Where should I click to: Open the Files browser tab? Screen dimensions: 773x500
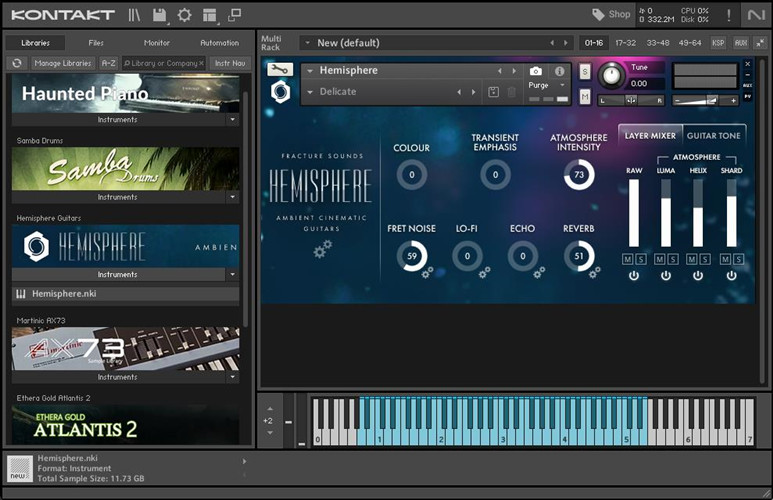(96, 43)
